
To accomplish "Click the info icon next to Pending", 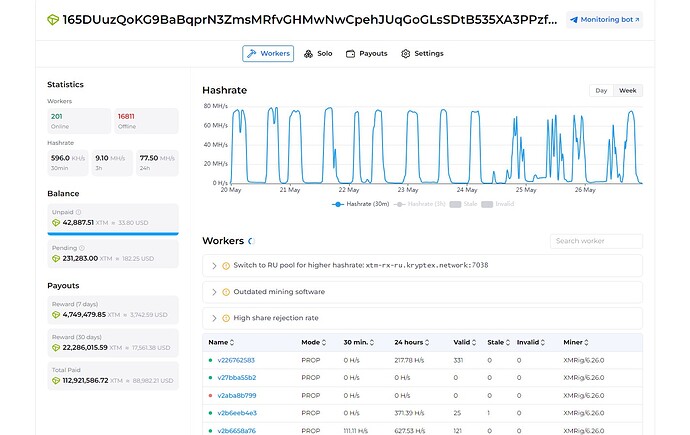I will coord(82,248).
